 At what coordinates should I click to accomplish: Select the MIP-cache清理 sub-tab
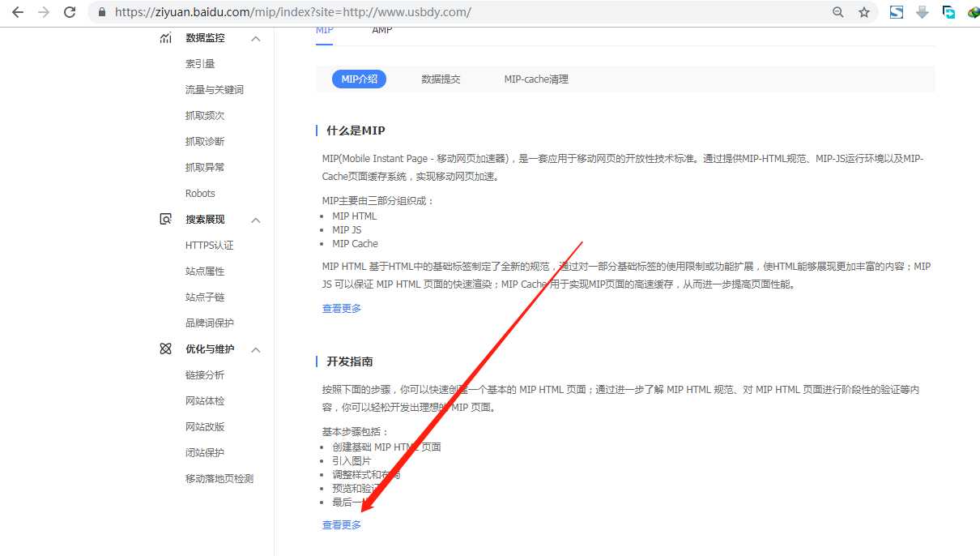(536, 79)
